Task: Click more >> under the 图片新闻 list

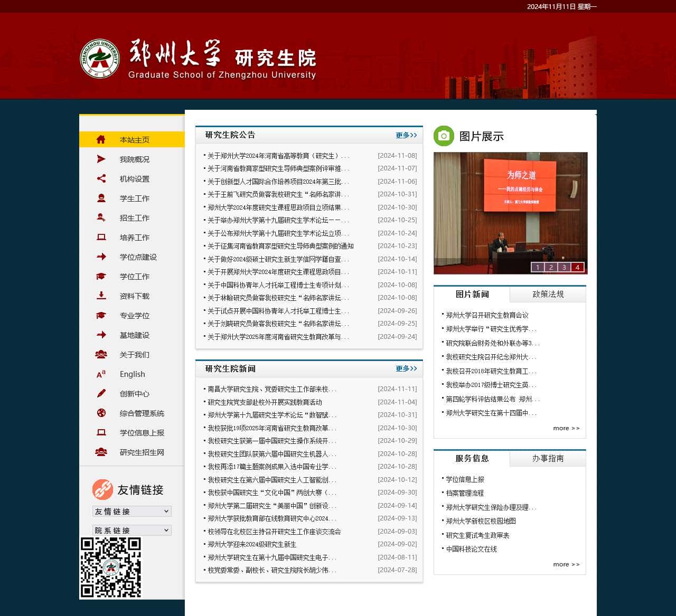Action: [x=566, y=428]
